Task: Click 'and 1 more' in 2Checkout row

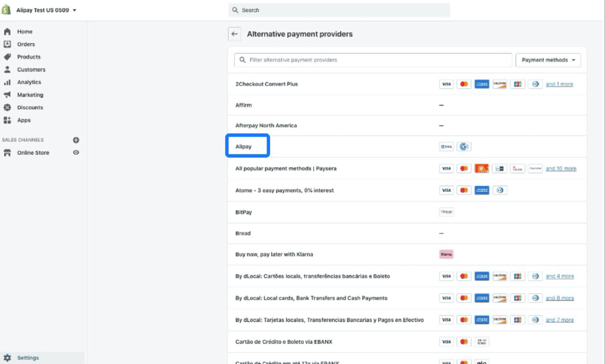Action: pos(559,85)
